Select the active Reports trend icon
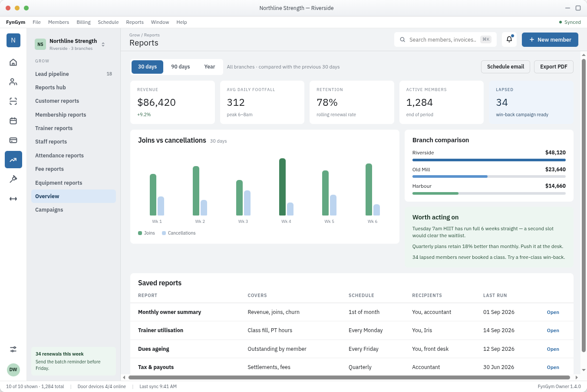The height and width of the screenshot is (392, 587). pyautogui.click(x=13, y=160)
